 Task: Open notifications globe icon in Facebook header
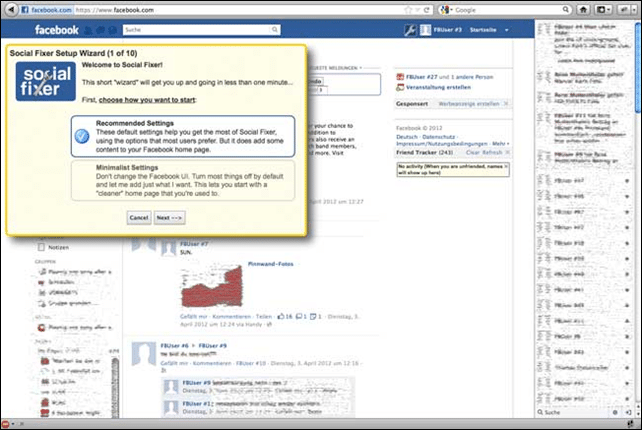click(x=113, y=30)
